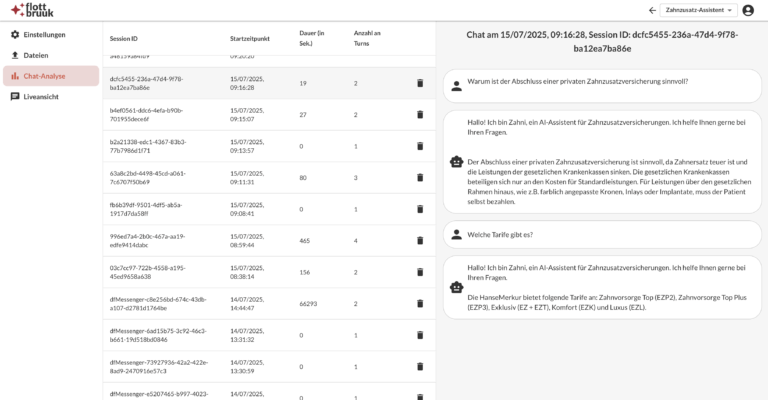This screenshot has height=400, width=768.
Task: Select session row dfMessenger-6ad15b75-3c92-46c3
Action: (269, 335)
